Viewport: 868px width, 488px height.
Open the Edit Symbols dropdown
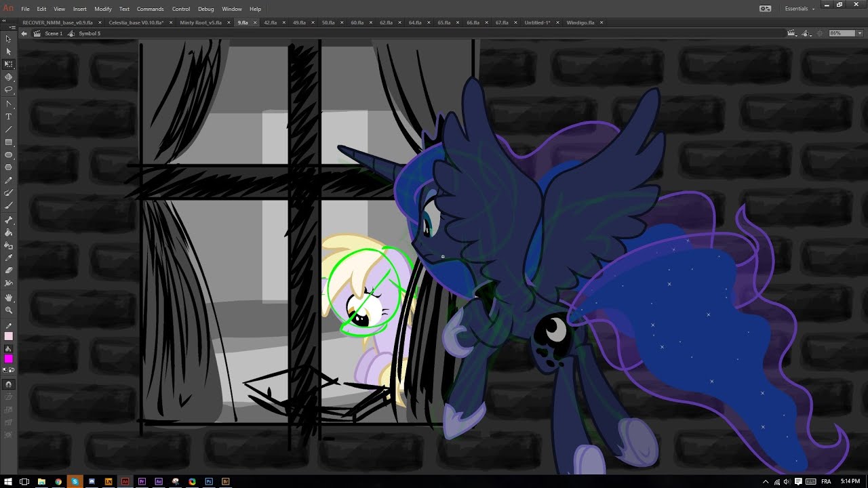tap(807, 33)
